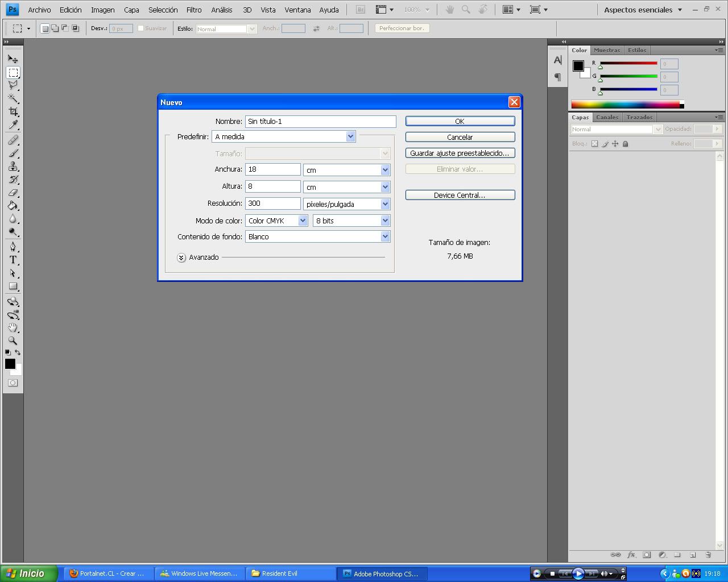Open the Inicio start menu

pos(29,573)
